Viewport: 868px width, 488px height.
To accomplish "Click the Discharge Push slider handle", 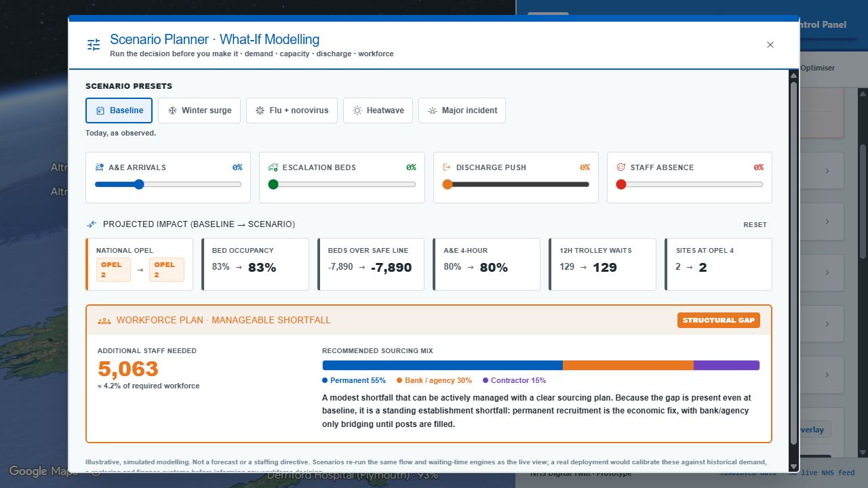I will click(448, 184).
